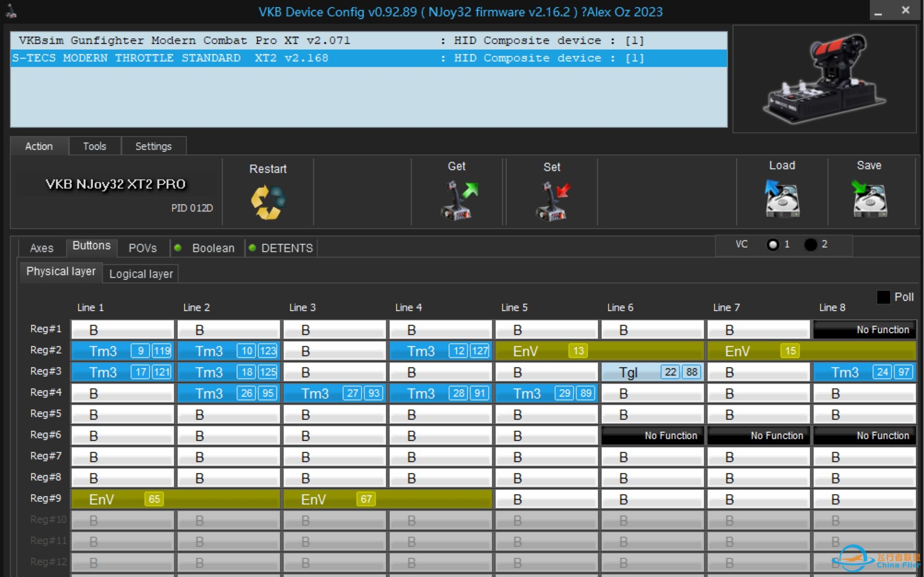The height and width of the screenshot is (577, 924).
Task: Click the EnV 13 cell in Reg#2
Action: tap(600, 351)
